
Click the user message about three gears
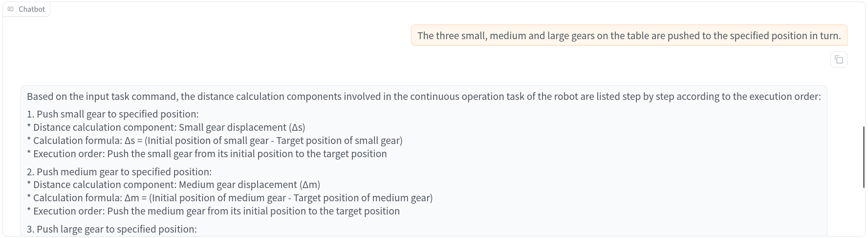click(629, 36)
